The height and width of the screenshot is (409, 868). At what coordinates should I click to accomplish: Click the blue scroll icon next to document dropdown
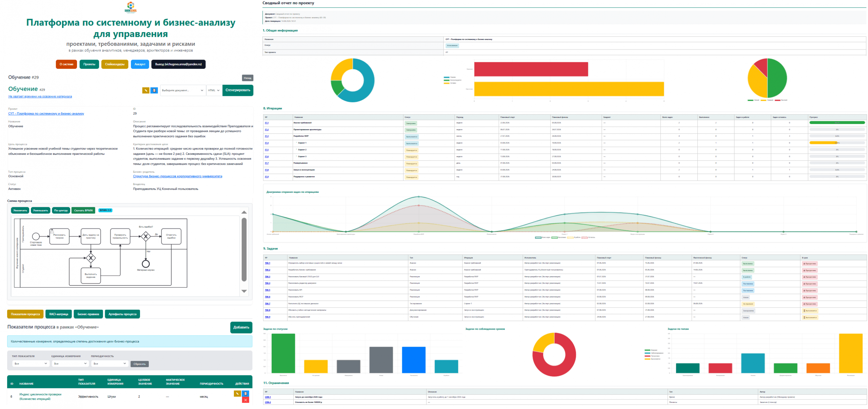coord(154,90)
